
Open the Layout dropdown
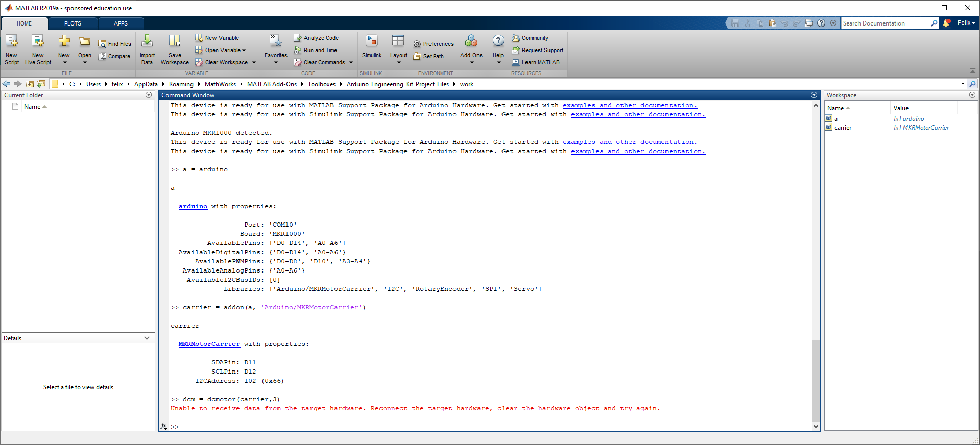click(398, 50)
